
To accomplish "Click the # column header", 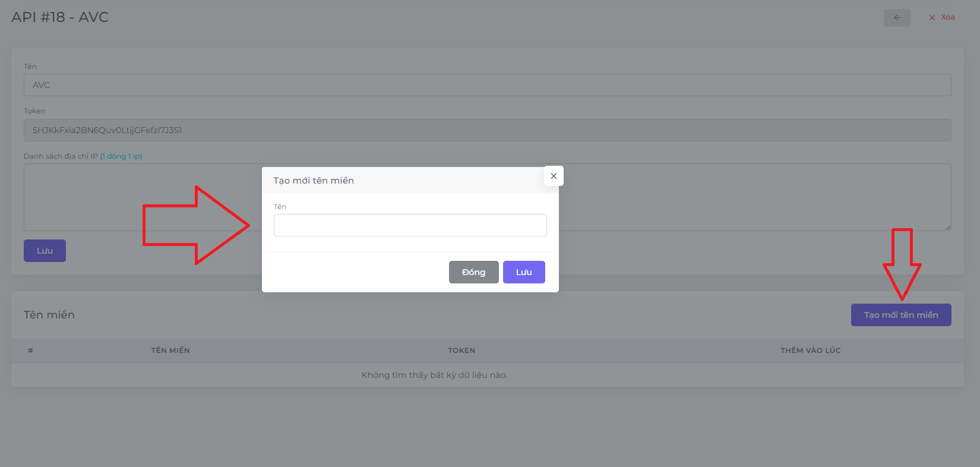I will [x=30, y=351].
